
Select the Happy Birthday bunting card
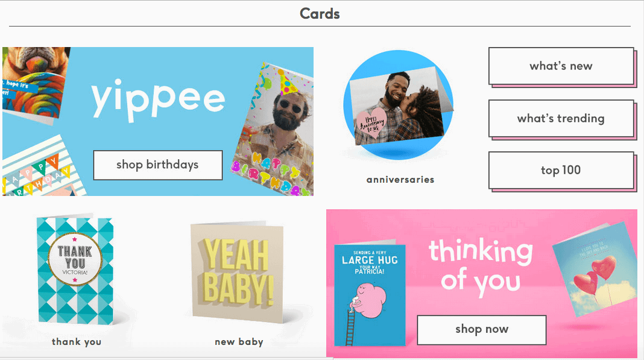click(41, 168)
